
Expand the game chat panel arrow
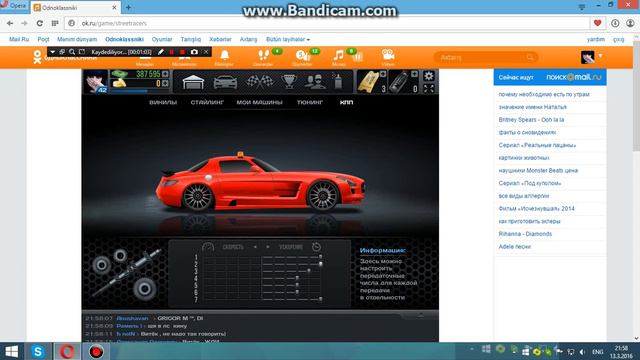[x=421, y=315]
